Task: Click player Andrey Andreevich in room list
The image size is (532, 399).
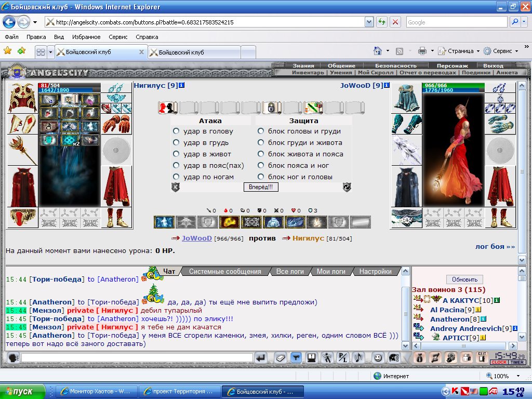Action: tap(466, 328)
